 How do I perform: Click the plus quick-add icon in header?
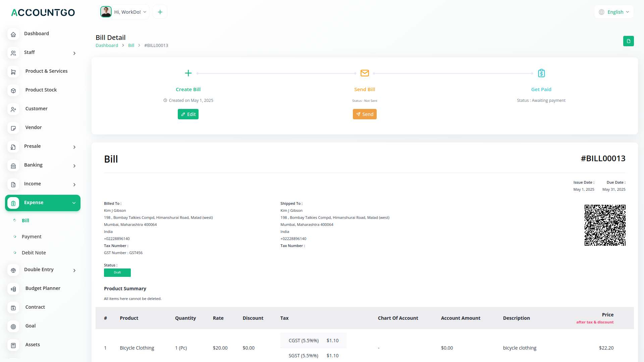tap(160, 12)
